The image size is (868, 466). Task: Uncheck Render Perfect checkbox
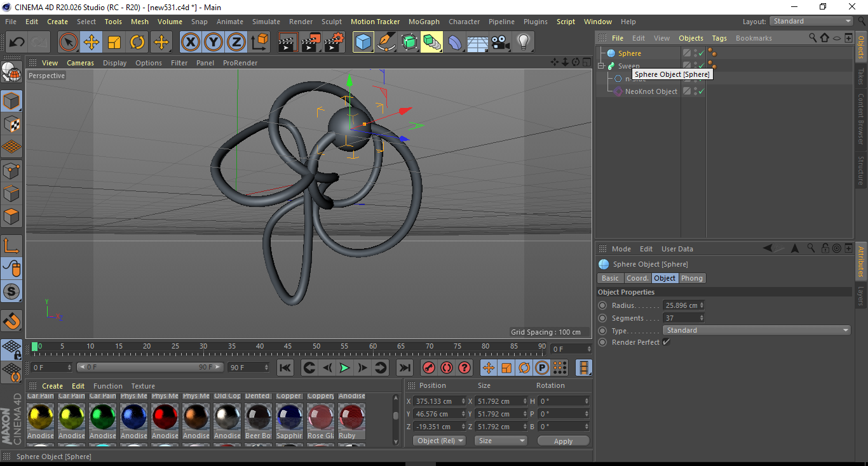tap(666, 342)
